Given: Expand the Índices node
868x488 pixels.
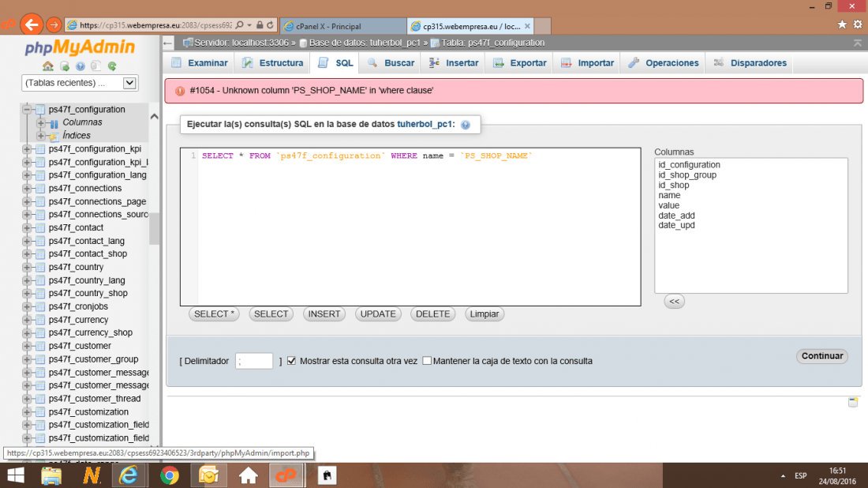Looking at the screenshot, I should [40, 136].
